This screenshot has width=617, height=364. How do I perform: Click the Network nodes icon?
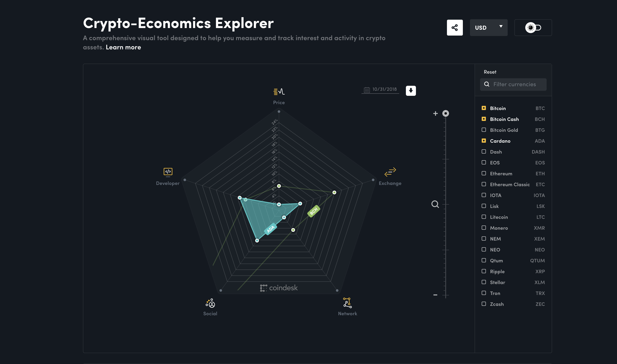[x=347, y=303]
